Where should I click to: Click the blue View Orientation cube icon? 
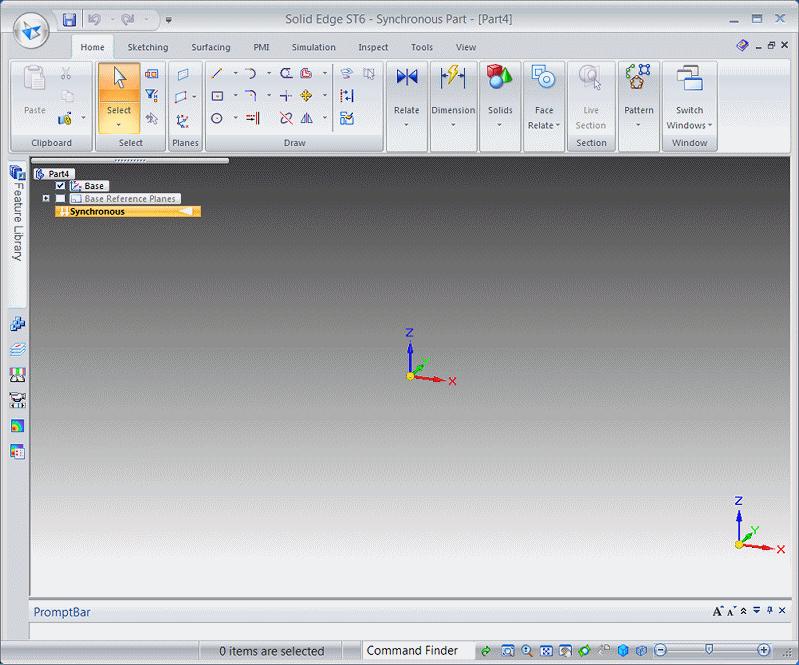pyautogui.click(x=623, y=650)
